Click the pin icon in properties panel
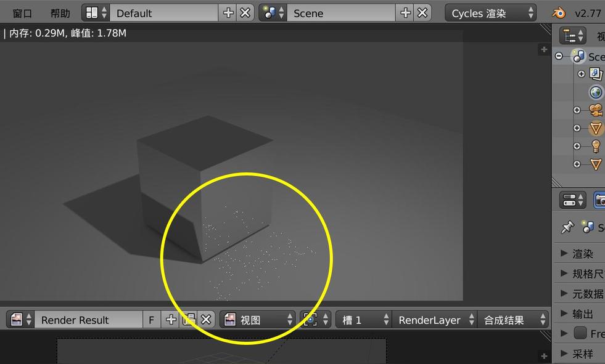Image resolution: width=605 pixels, height=364 pixels. [567, 227]
